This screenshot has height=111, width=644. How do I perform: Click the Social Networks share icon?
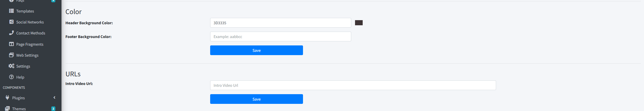point(11,22)
